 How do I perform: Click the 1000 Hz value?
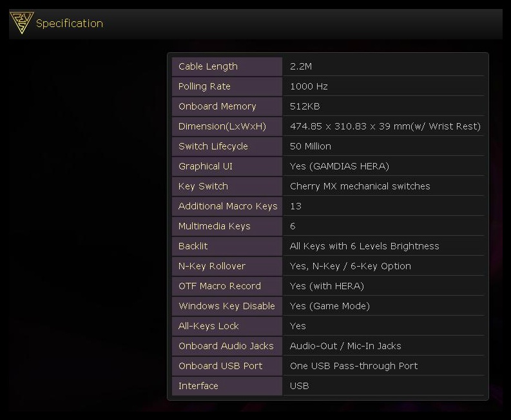point(309,86)
